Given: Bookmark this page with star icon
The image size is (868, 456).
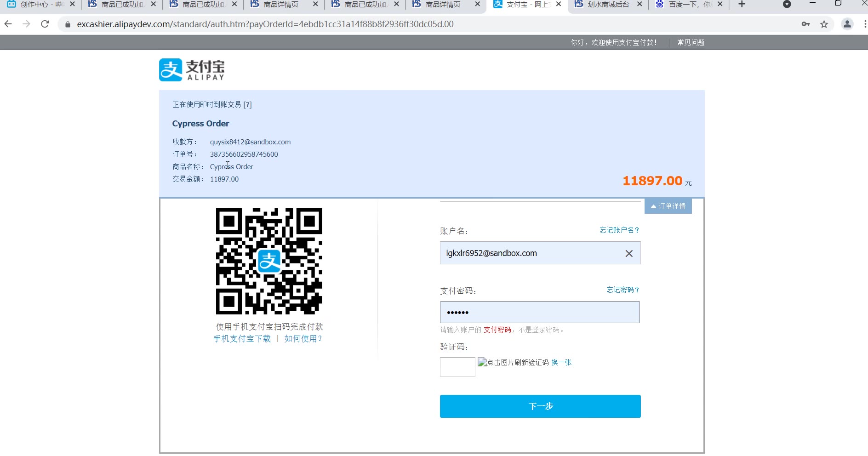Looking at the screenshot, I should click(824, 24).
